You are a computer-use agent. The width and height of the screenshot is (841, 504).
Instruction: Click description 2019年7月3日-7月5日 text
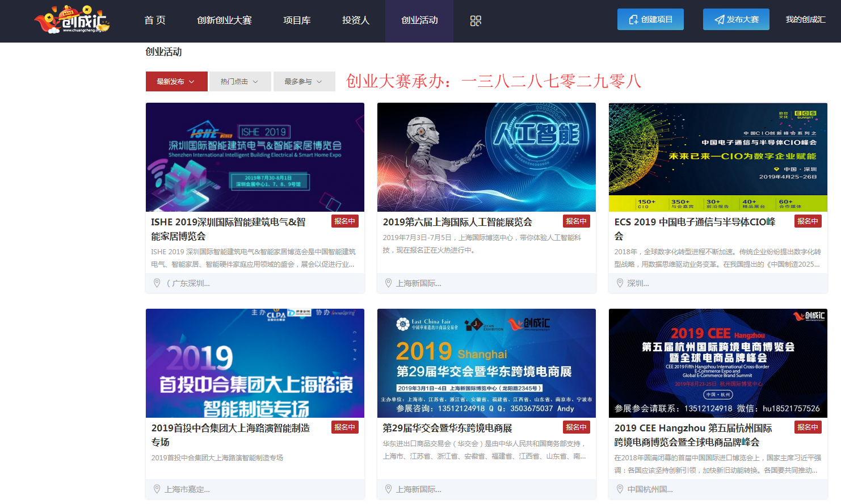pyautogui.click(x=482, y=244)
